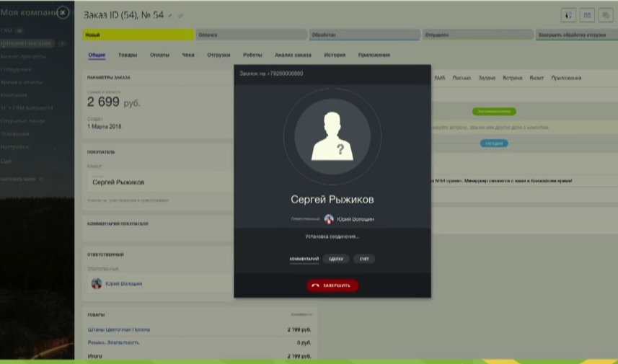
Task: Switch to the Оплаты tab
Action: tap(159, 55)
